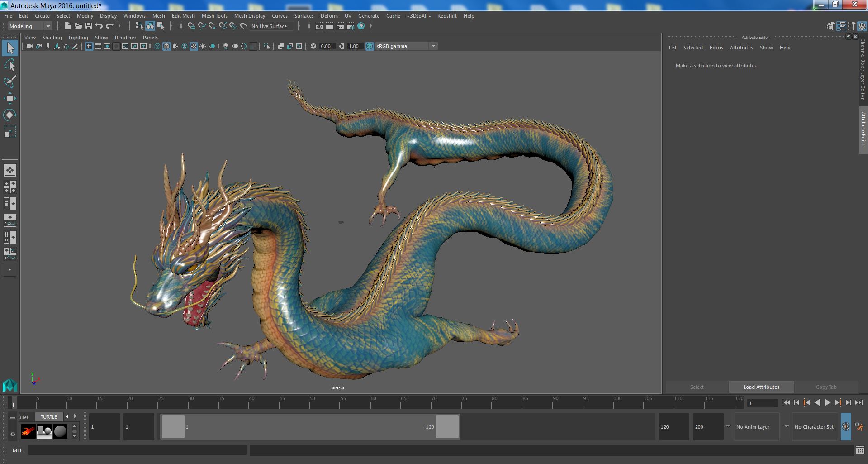
Task: Click the range slider left handle
Action: pos(173,426)
